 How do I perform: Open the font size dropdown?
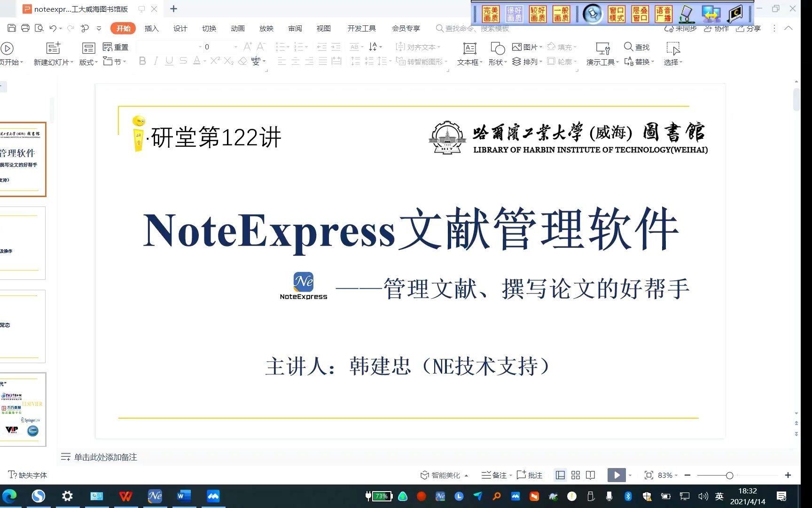[x=235, y=47]
